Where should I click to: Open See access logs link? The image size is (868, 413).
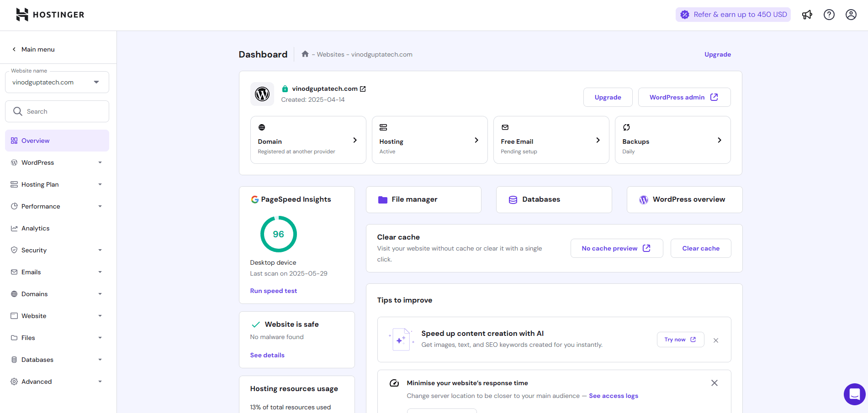coord(614,396)
